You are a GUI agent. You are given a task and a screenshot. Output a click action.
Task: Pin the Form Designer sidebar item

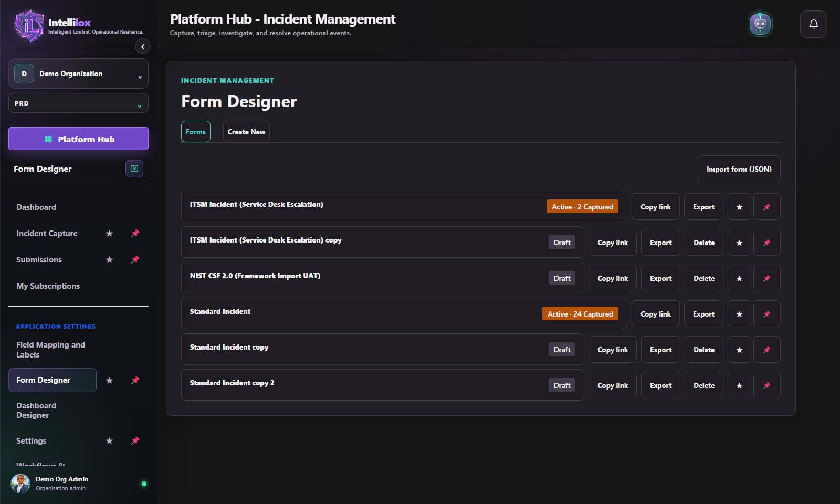pyautogui.click(x=135, y=380)
